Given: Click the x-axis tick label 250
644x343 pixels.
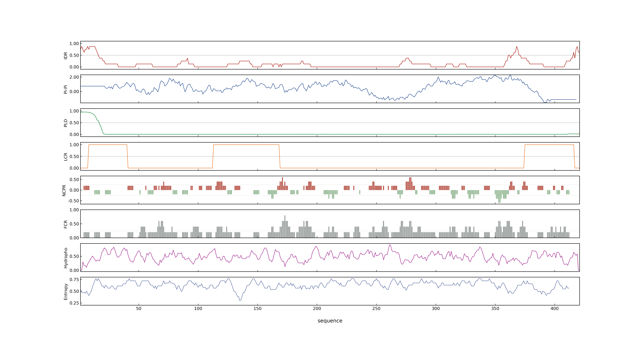Looking at the screenshot, I should (x=376, y=309).
